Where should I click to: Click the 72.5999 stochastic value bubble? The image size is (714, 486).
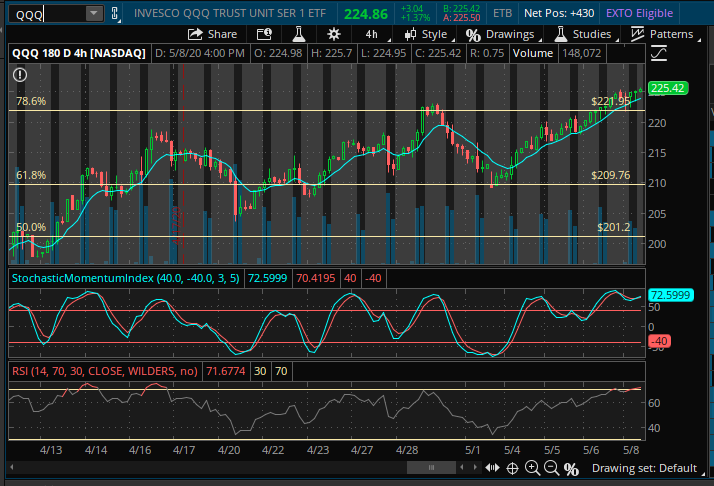click(x=670, y=295)
